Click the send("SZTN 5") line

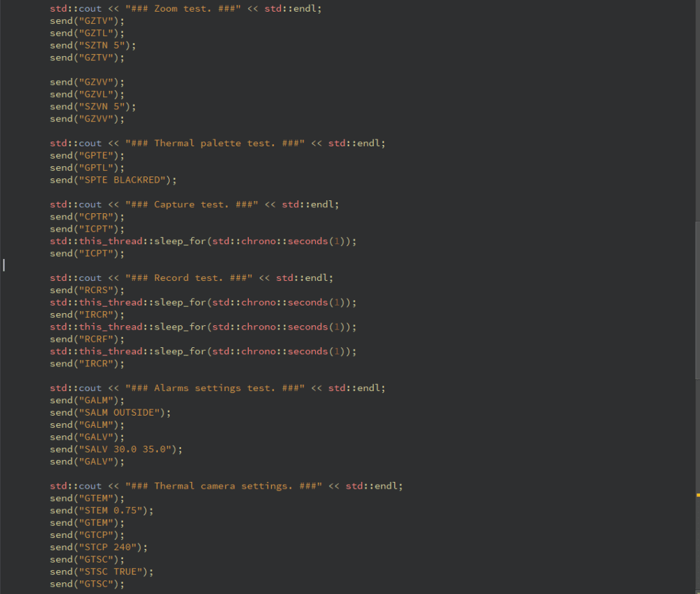pos(93,45)
